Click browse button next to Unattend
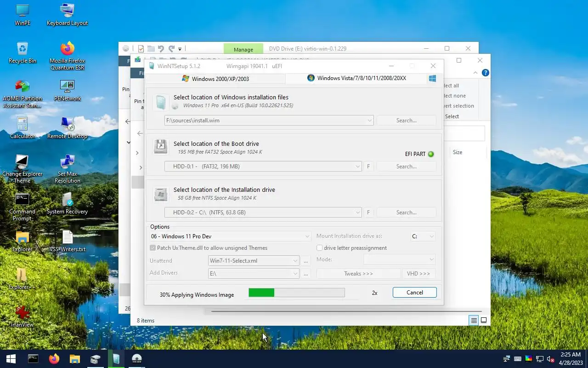 (306, 261)
